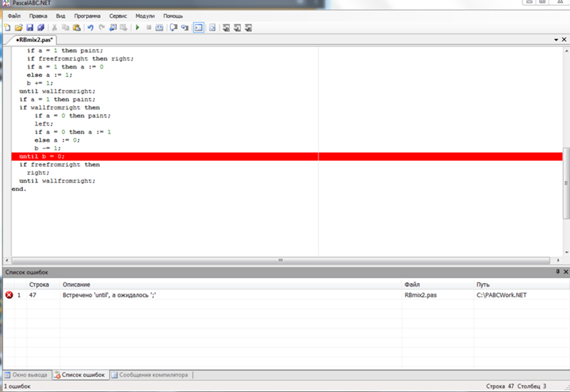
Task: Select the RBmix2.pas editor tab
Action: [x=34, y=40]
